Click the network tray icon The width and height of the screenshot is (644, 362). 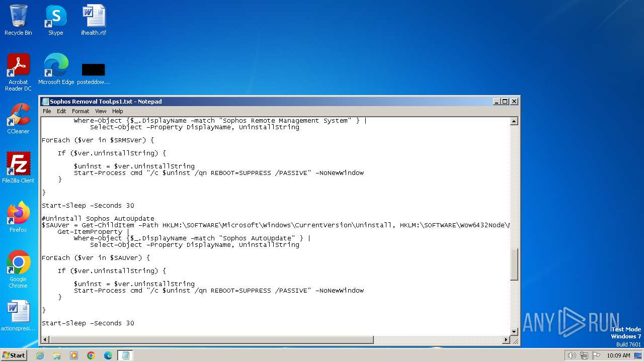[x=584, y=355]
